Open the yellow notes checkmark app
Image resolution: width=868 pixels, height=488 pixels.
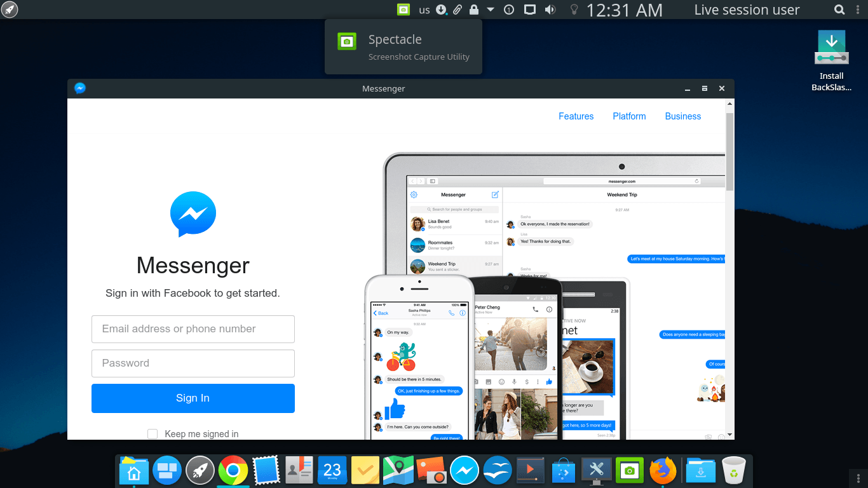[x=365, y=471]
